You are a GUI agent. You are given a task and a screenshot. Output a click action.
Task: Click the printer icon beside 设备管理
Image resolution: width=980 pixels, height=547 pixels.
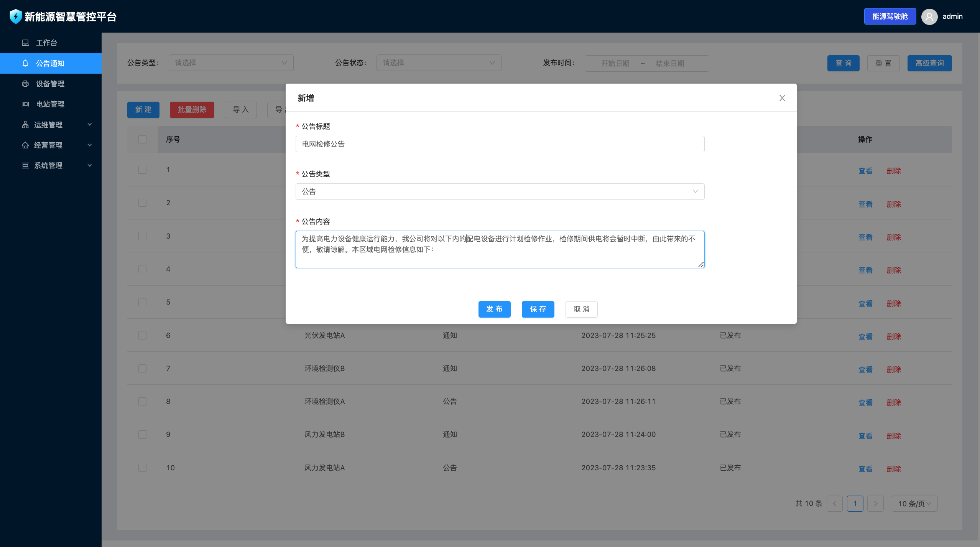[x=25, y=84]
